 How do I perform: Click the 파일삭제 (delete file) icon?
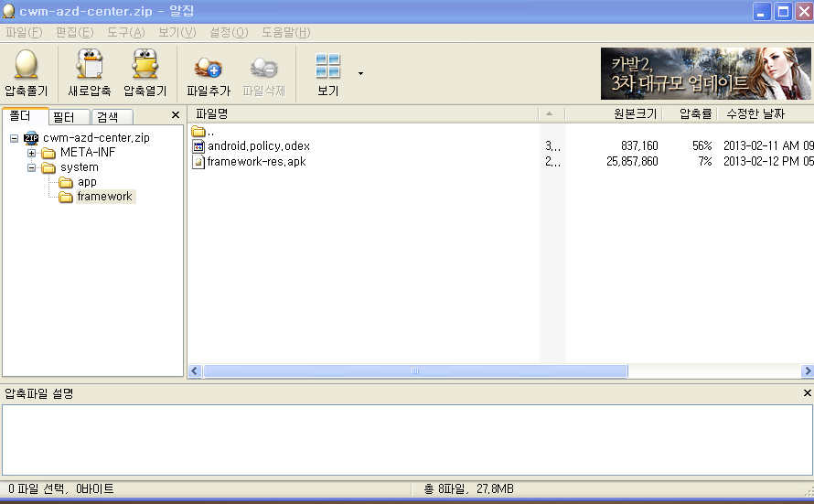pos(263,66)
